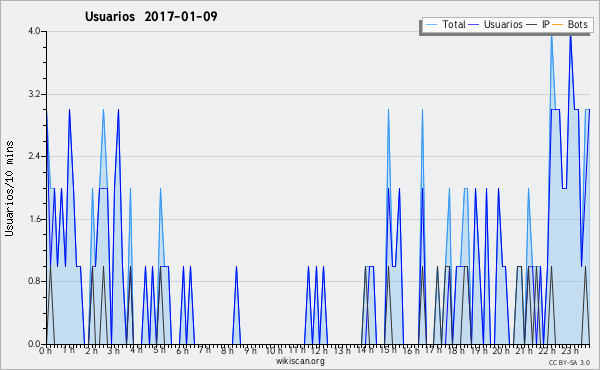Click the chart title Usuarios 2017-01-09
600x370 pixels.
click(x=151, y=16)
